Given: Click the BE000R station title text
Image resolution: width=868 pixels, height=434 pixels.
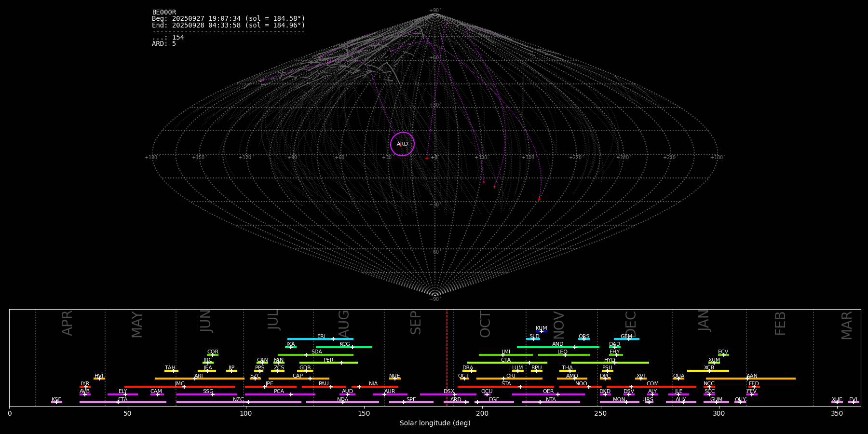Looking at the screenshot, I should point(164,13).
